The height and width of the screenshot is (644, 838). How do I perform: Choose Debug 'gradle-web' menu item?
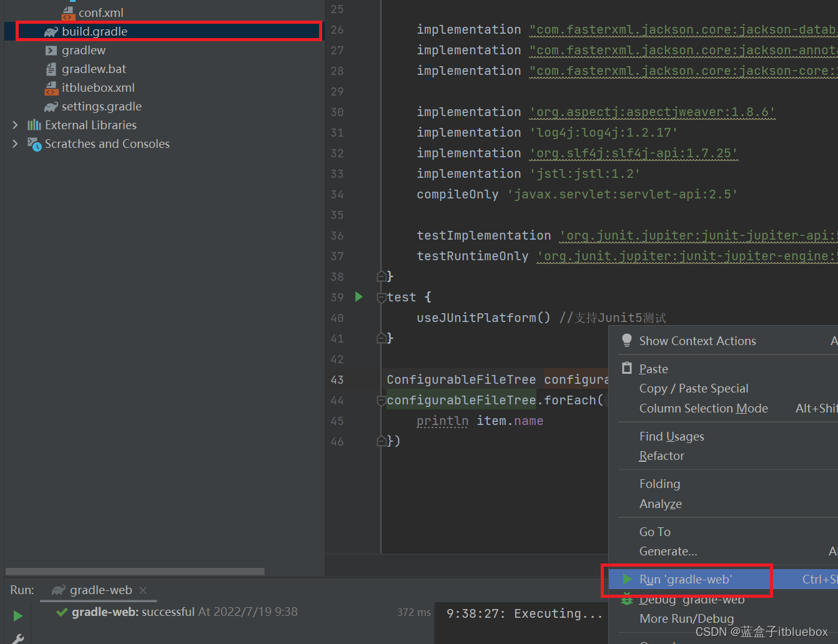(x=692, y=600)
